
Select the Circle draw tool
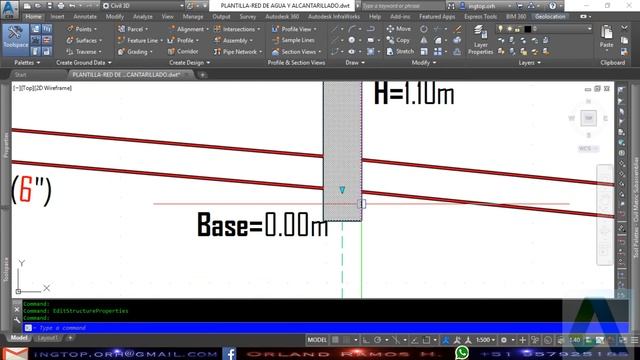[351, 40]
